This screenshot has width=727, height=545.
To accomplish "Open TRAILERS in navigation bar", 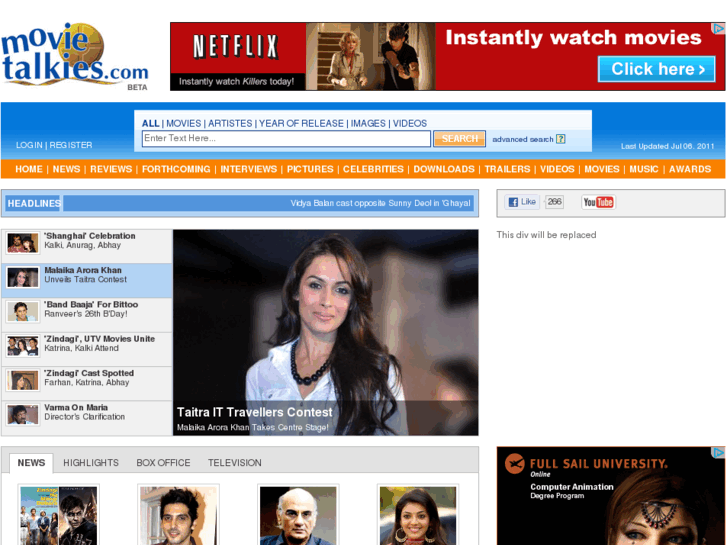I will point(507,169).
